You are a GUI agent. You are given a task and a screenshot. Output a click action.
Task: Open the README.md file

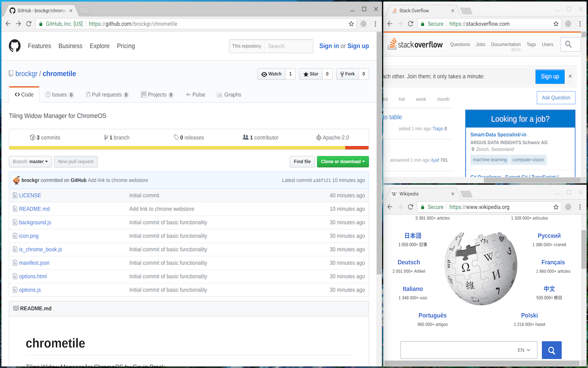pos(34,208)
